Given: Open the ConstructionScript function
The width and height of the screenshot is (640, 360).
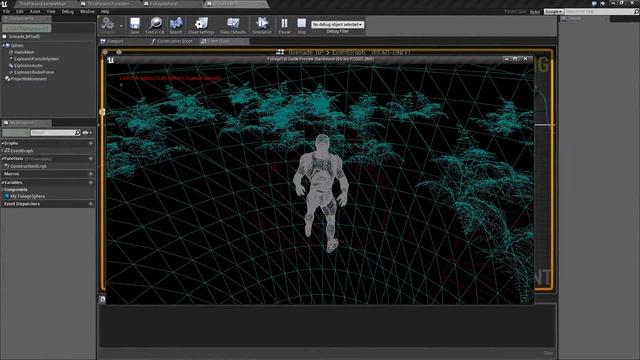Looking at the screenshot, I should point(28,166).
